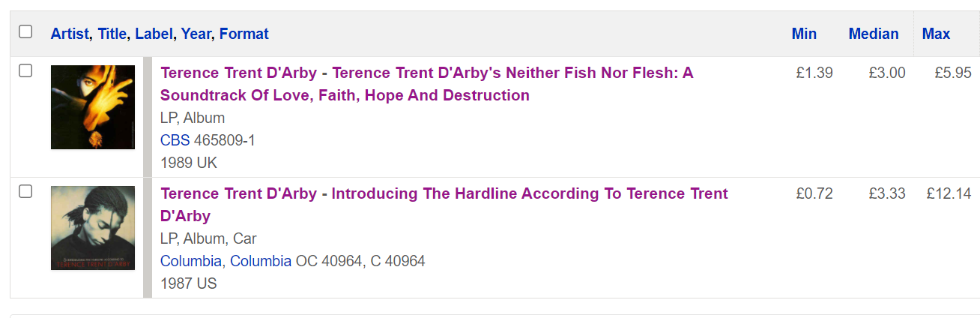Image resolution: width=980 pixels, height=318 pixels.
Task: Sort the list by Format
Action: click(x=244, y=34)
